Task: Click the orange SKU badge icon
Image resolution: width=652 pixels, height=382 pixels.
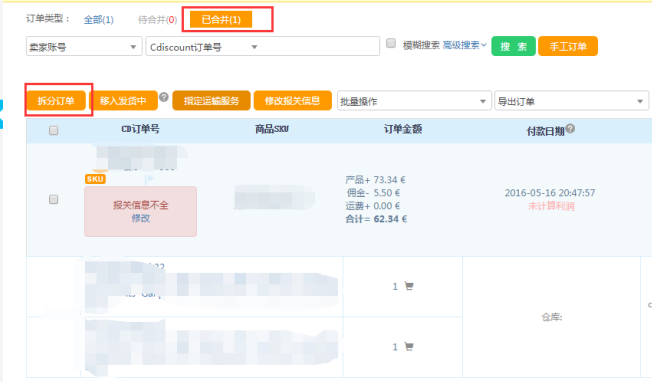Action: click(x=95, y=179)
